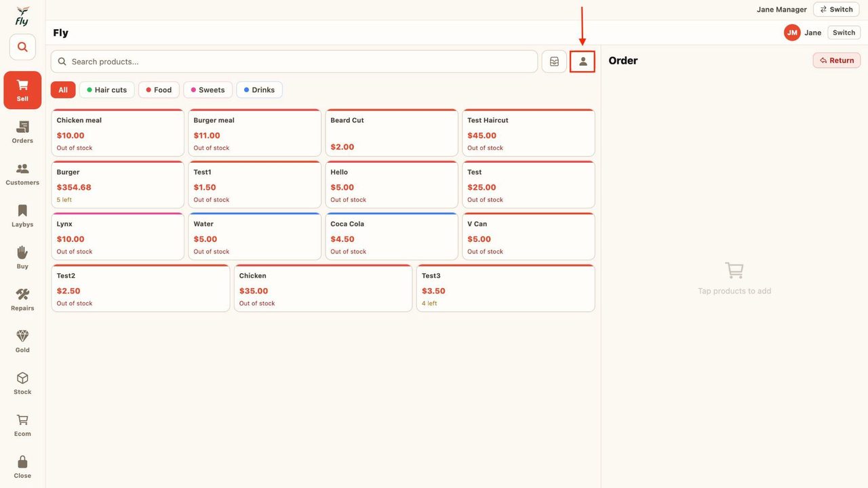
Task: Select the All category filter
Action: [63, 90]
